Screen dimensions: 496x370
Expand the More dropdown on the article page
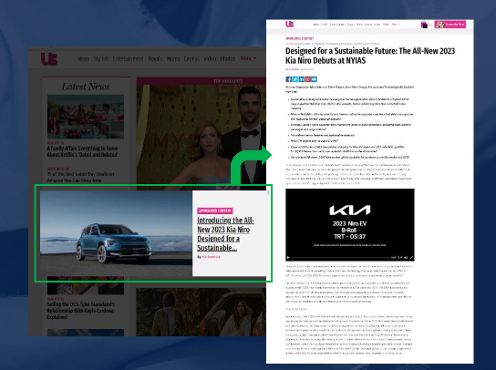(396, 24)
